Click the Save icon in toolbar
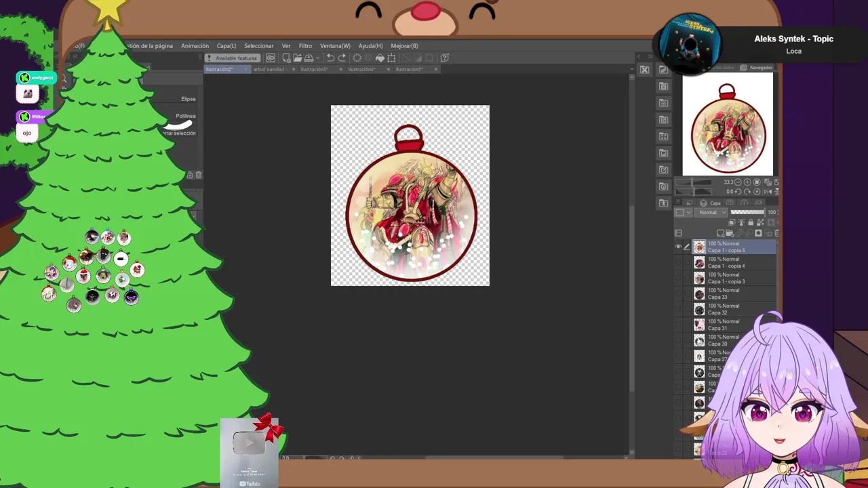This screenshot has height=488, width=868. 309,58
